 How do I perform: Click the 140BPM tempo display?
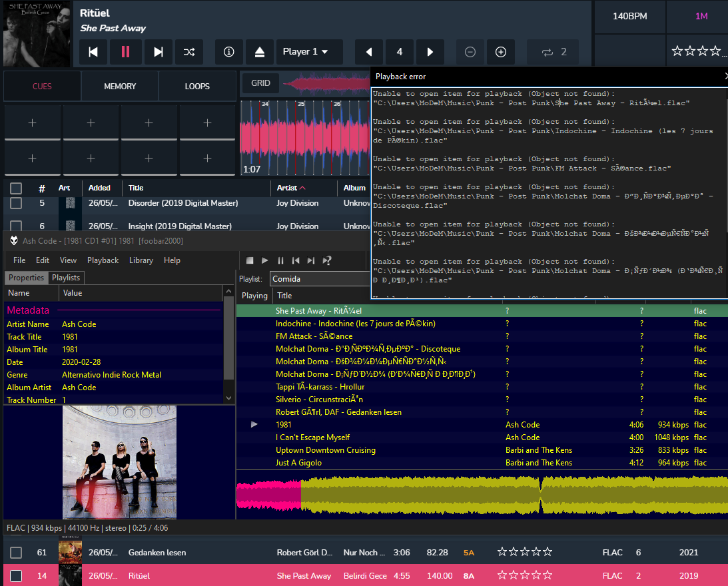[630, 16]
